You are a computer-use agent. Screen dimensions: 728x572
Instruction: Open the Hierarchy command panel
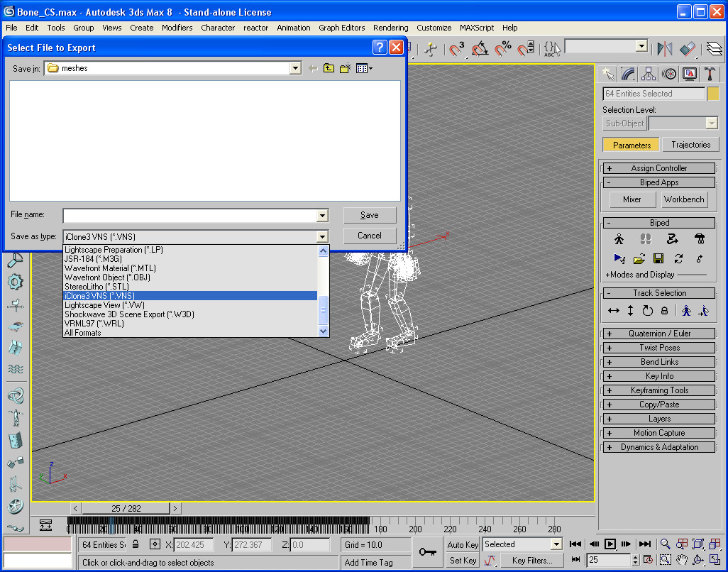point(648,74)
